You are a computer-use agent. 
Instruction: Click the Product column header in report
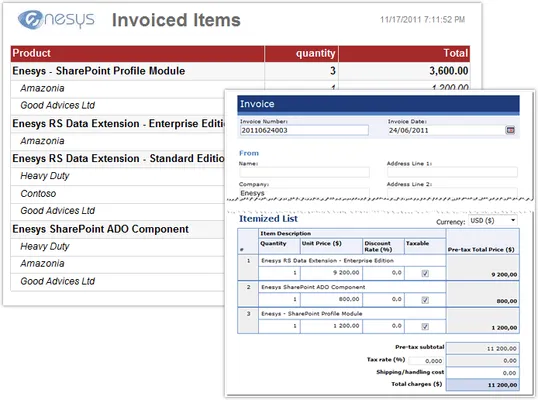click(x=137, y=54)
